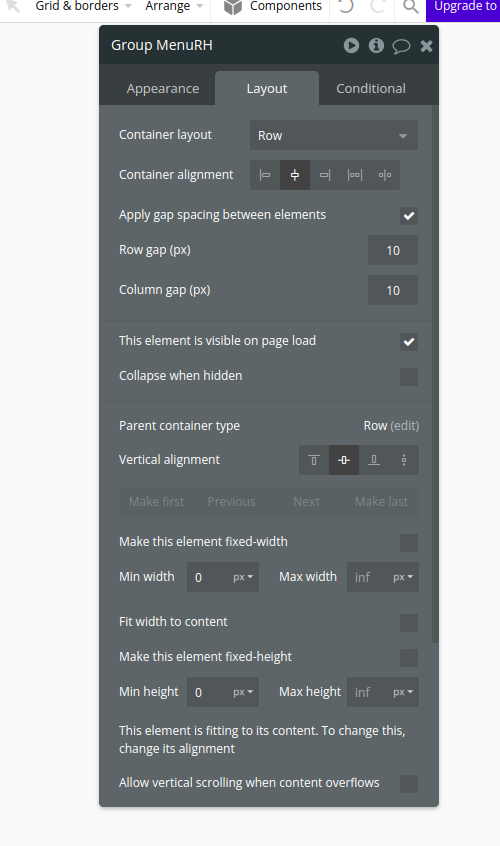Tick Fit width to content checkbox
This screenshot has width=500, height=846.
[409, 623]
